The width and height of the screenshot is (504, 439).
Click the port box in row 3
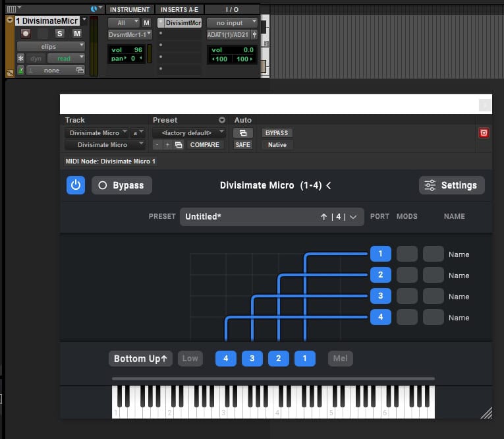(x=407, y=296)
